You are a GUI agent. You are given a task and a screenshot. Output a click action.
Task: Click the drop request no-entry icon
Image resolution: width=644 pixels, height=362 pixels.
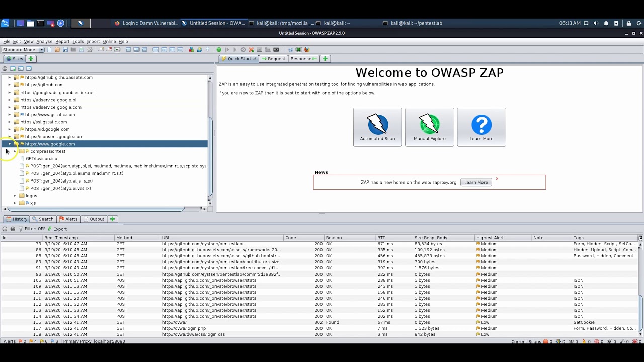click(x=243, y=50)
